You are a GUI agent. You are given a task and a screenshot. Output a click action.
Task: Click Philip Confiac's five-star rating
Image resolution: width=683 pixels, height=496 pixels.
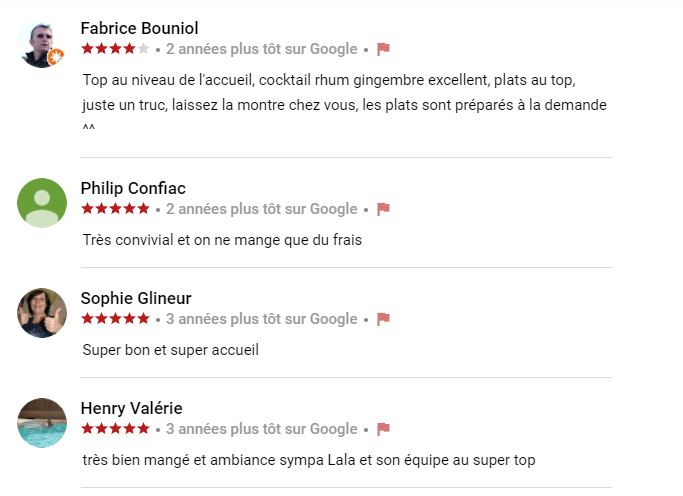tap(115, 209)
